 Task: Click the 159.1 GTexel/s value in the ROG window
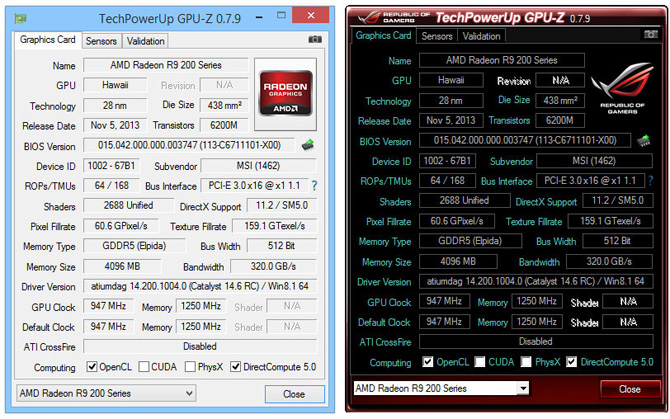click(x=611, y=221)
